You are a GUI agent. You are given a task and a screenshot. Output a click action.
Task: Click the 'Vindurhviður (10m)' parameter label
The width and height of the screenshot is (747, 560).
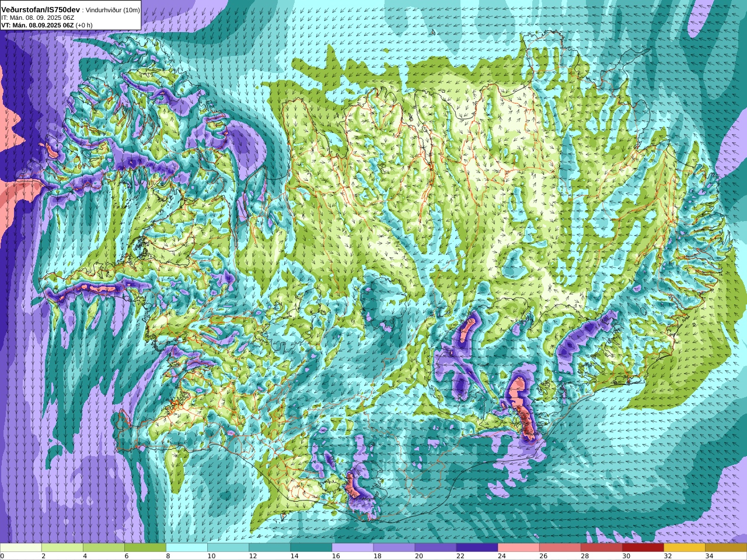click(113, 10)
